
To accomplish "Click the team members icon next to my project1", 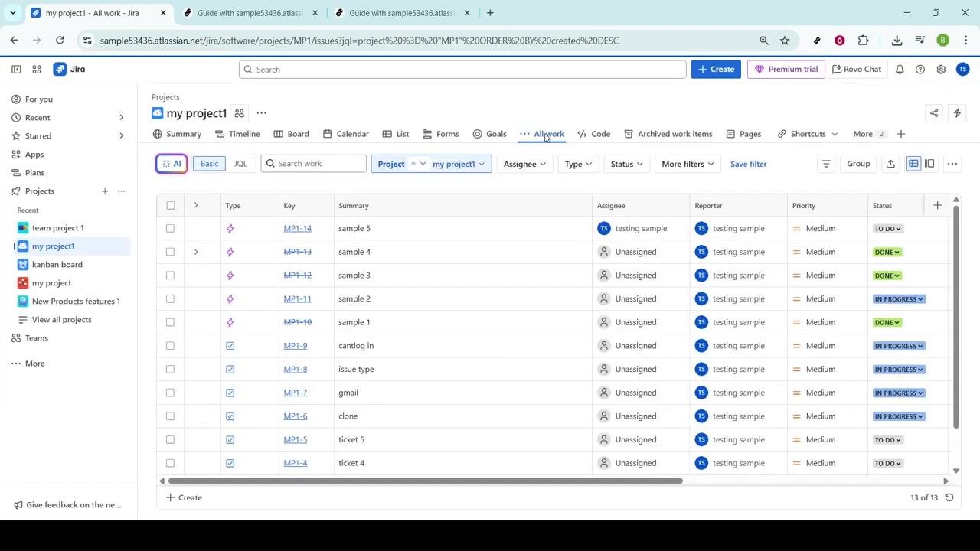I will click(240, 113).
